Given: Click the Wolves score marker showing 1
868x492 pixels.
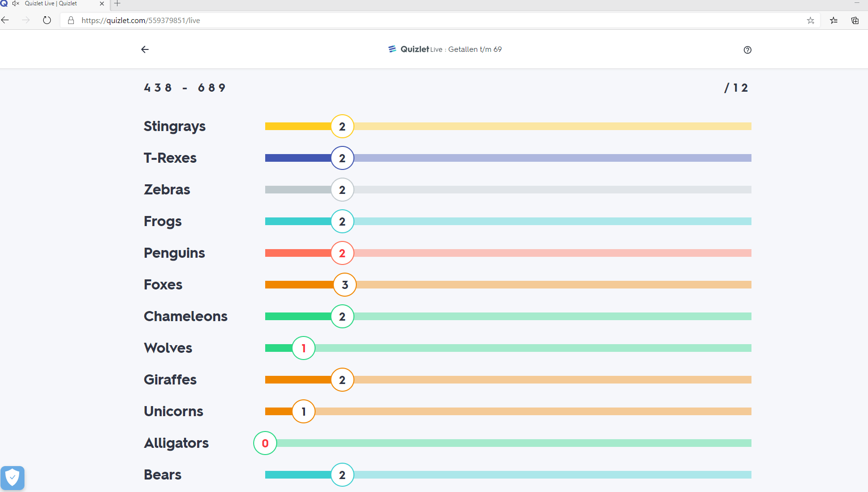Looking at the screenshot, I should click(303, 348).
